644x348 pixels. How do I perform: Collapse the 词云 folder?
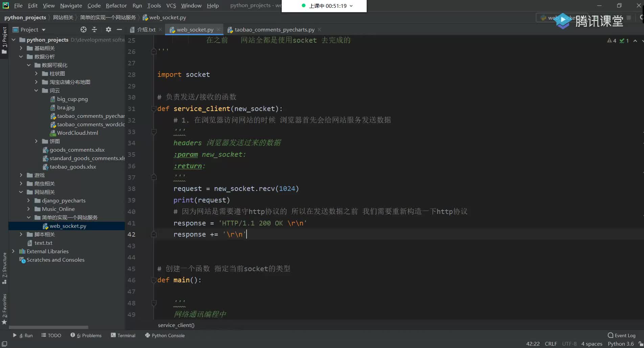coord(36,90)
